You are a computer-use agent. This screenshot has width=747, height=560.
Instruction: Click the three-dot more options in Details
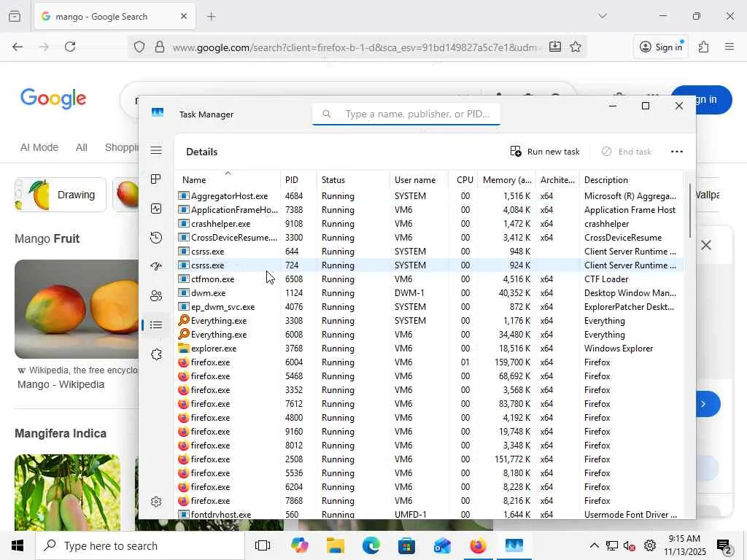point(676,152)
